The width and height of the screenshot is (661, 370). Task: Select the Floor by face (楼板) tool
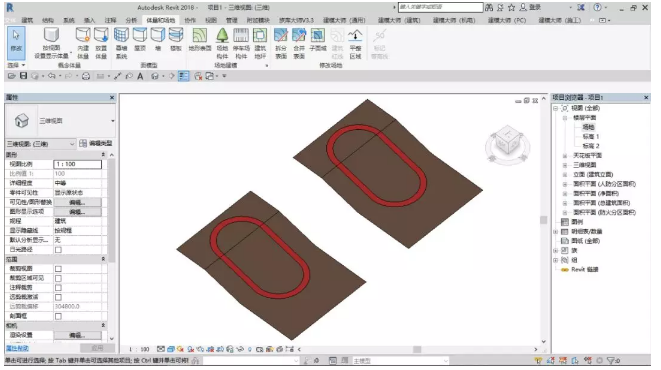coord(176,39)
